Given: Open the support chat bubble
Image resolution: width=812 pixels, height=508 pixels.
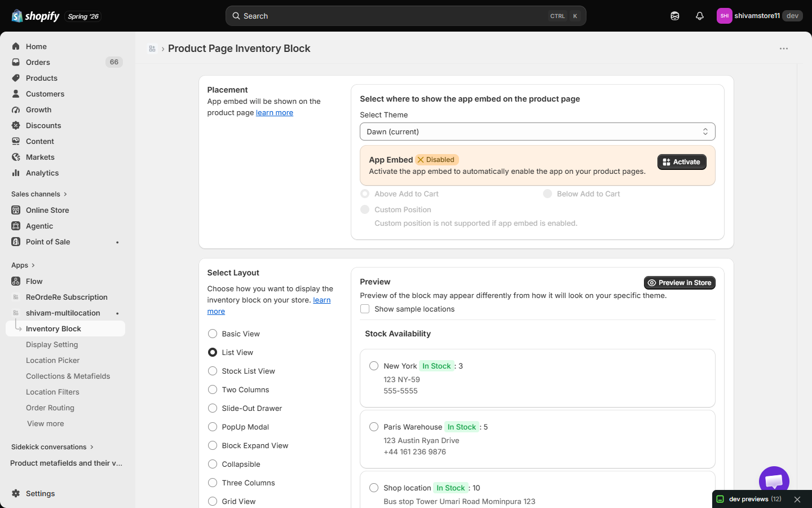Looking at the screenshot, I should (774, 481).
